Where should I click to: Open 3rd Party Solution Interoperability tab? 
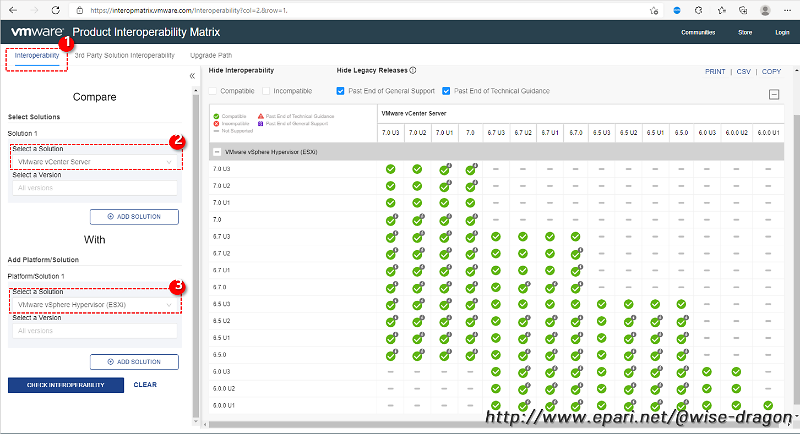click(x=124, y=55)
